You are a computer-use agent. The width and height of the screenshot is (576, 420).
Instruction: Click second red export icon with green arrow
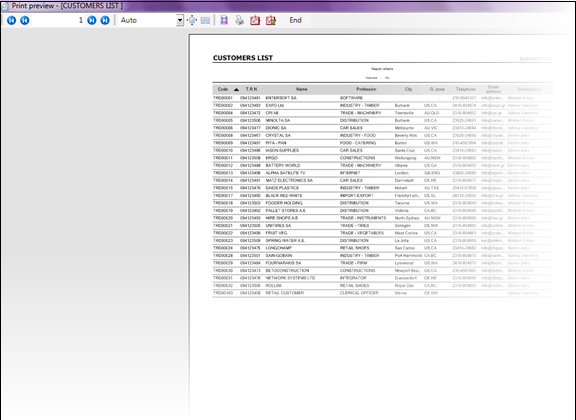[x=271, y=20]
